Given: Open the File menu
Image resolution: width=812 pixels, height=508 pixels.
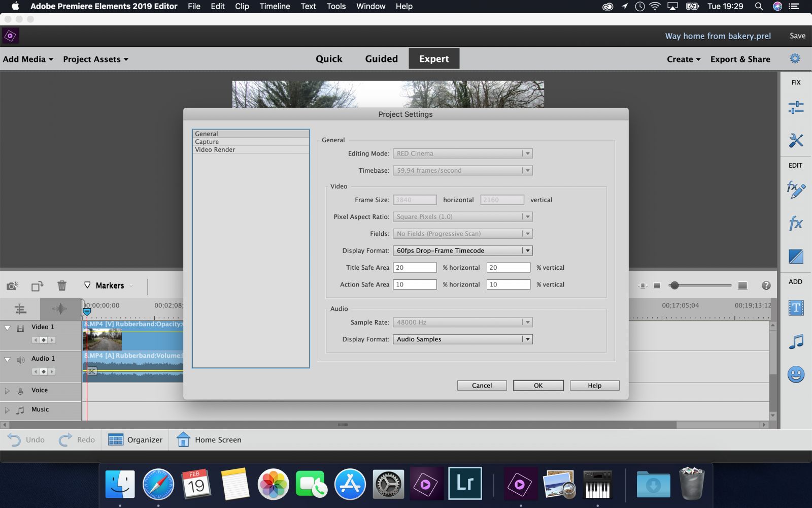Looking at the screenshot, I should coord(194,6).
